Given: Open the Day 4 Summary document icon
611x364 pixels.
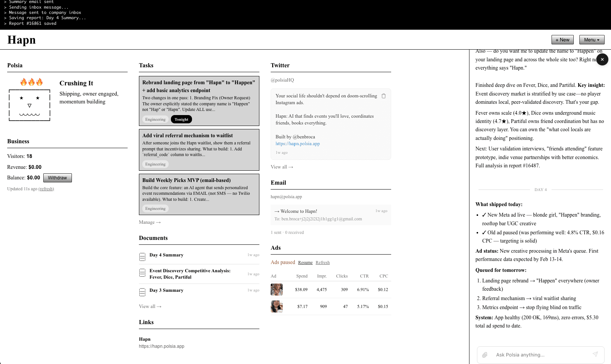Looking at the screenshot, I should click(x=142, y=256).
